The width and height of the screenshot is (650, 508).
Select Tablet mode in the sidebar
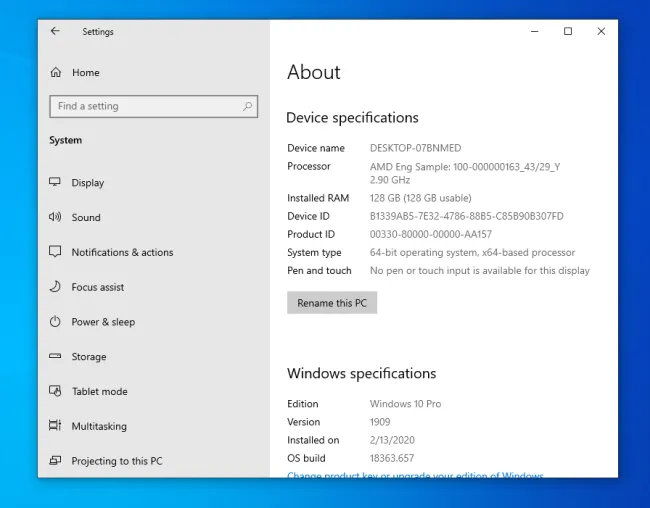99,391
